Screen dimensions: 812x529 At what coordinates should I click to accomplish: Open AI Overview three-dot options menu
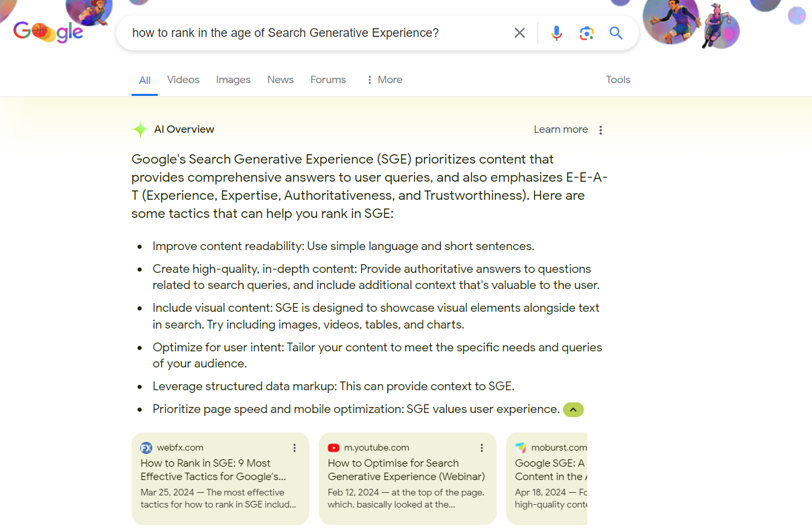coord(601,130)
